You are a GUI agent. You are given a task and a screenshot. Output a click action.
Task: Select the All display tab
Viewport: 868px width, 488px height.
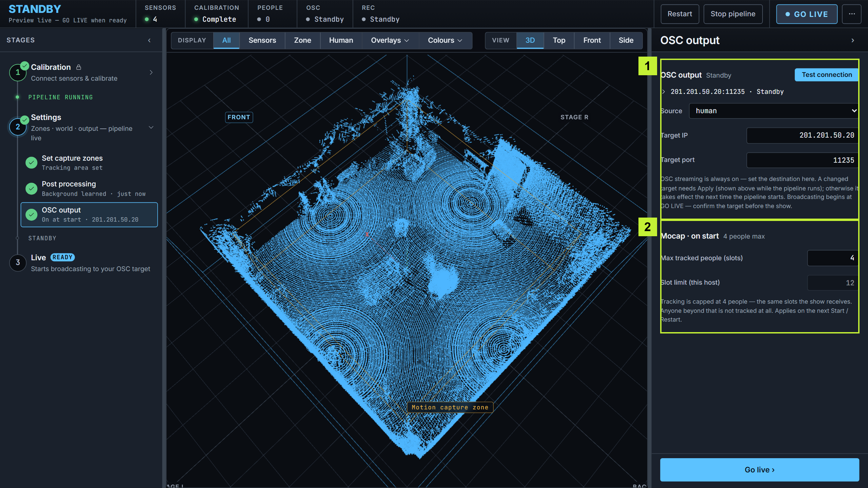226,40
